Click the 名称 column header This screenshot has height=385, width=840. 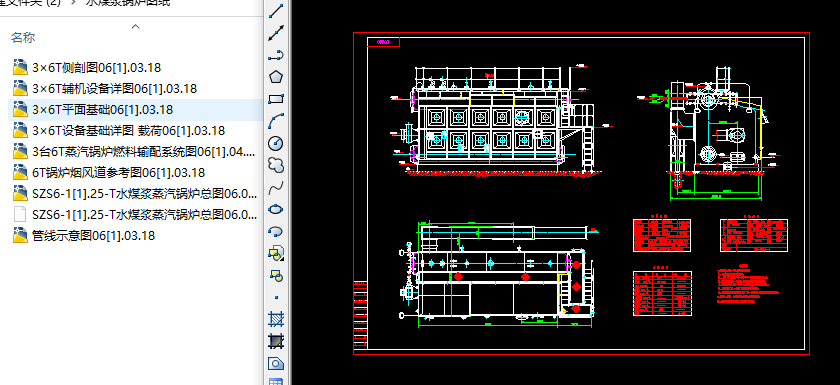pyautogui.click(x=23, y=37)
